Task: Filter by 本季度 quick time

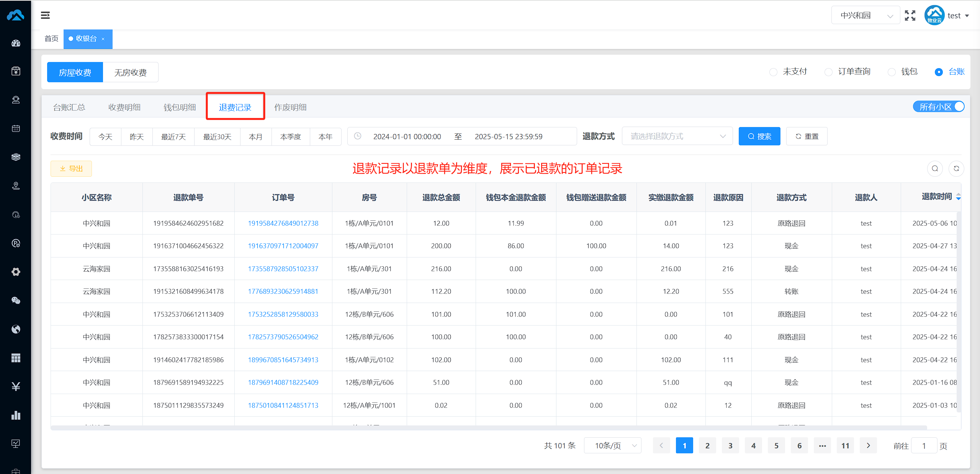Action: (x=291, y=137)
